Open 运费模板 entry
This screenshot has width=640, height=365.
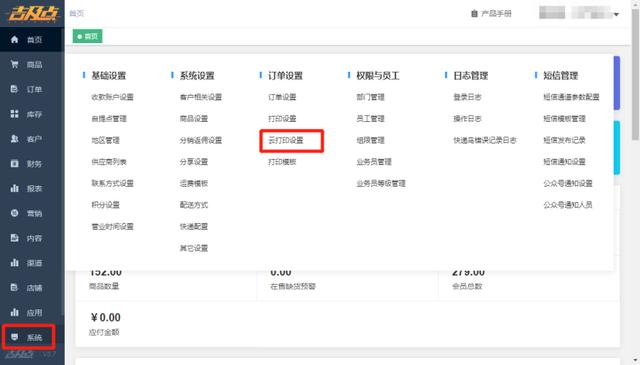pos(194,183)
